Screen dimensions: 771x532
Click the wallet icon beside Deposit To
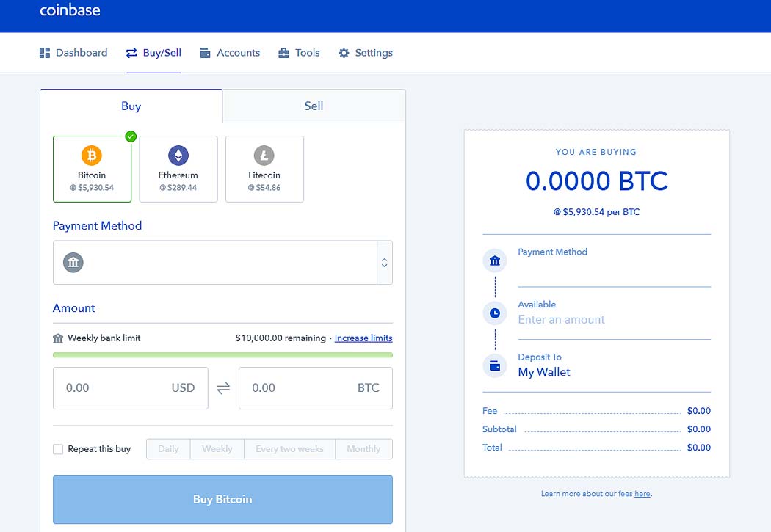point(495,365)
